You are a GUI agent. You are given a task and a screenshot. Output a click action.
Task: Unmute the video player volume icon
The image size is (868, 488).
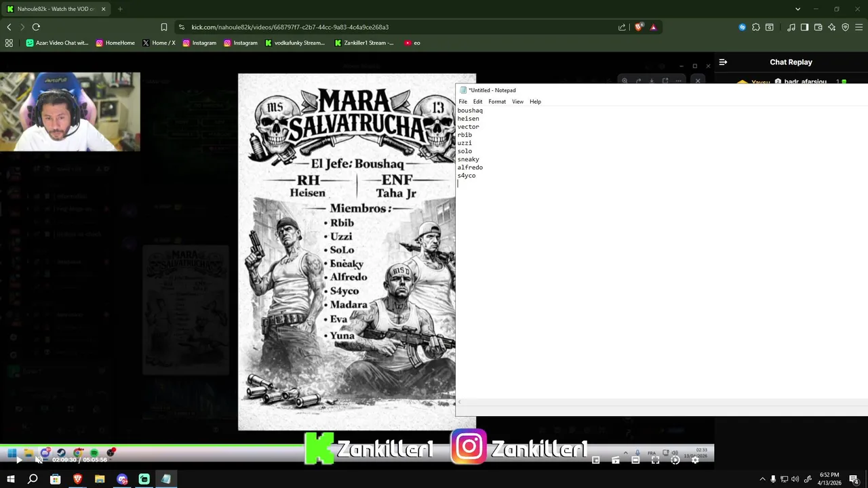coord(39,460)
